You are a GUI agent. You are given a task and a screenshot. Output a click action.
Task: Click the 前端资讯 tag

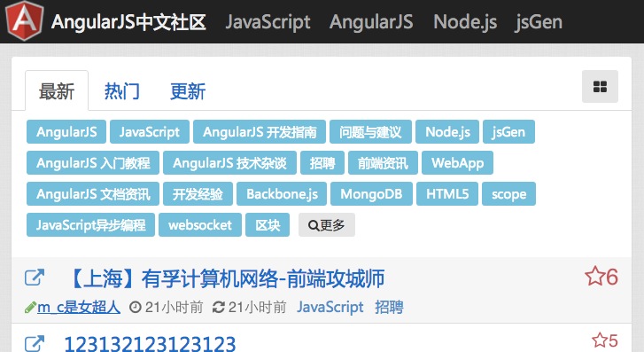(383, 163)
